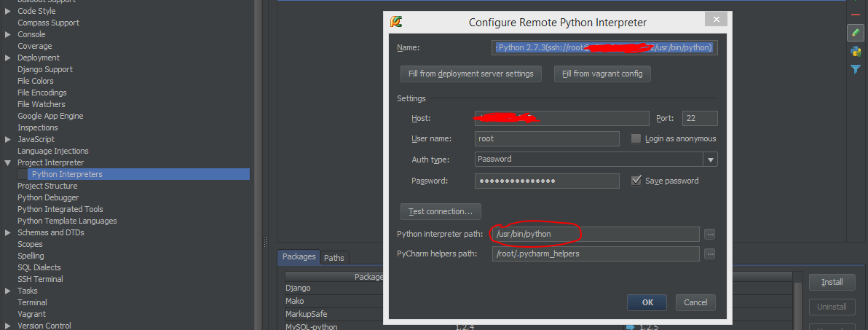The width and height of the screenshot is (868, 330).
Task: Click the red remove interpreter minus icon
Action: (855, 15)
